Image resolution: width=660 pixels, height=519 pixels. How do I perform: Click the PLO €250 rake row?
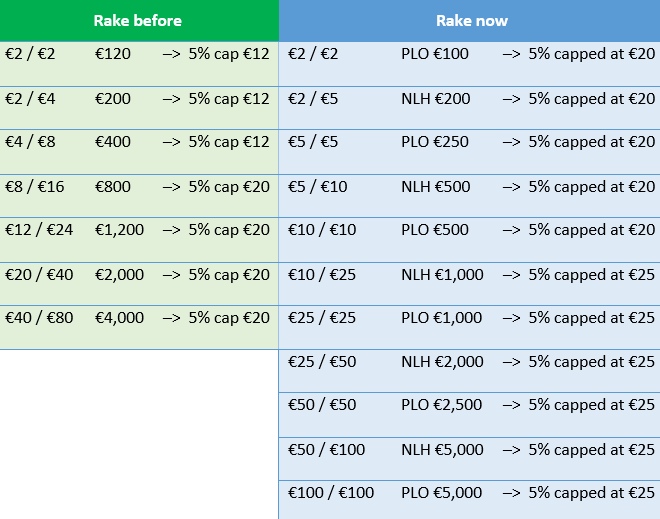pyautogui.click(x=471, y=142)
